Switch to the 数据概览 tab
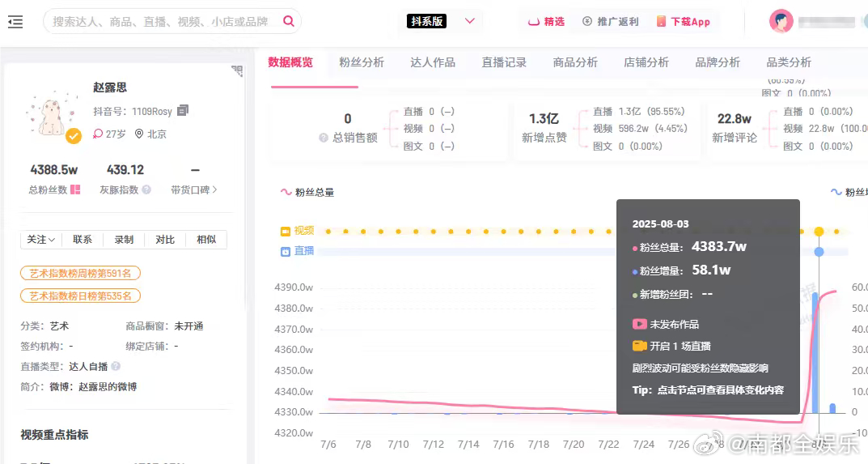The width and height of the screenshot is (868, 464). point(290,62)
